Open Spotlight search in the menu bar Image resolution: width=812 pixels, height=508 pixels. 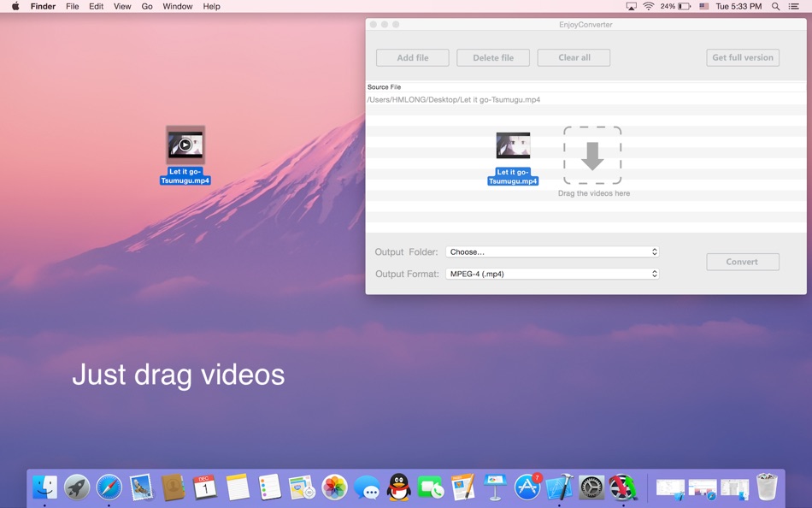tap(774, 6)
